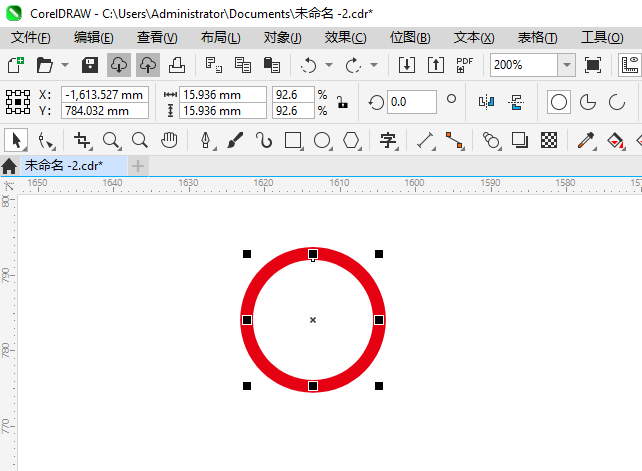The image size is (642, 471).
Task: Click the Import icon
Action: (x=407, y=65)
